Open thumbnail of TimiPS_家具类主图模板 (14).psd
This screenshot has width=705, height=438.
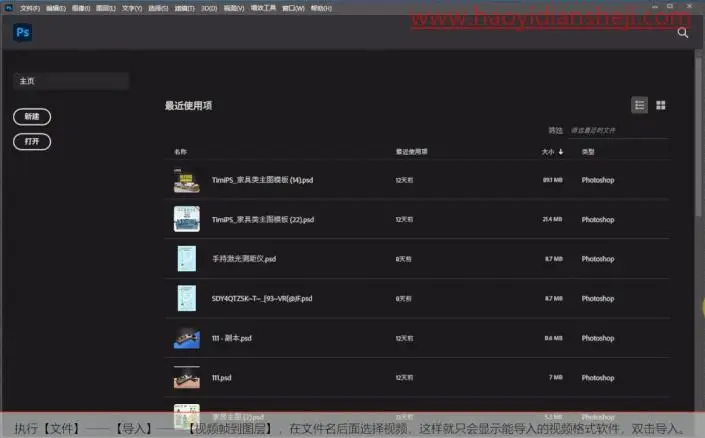pos(187,180)
